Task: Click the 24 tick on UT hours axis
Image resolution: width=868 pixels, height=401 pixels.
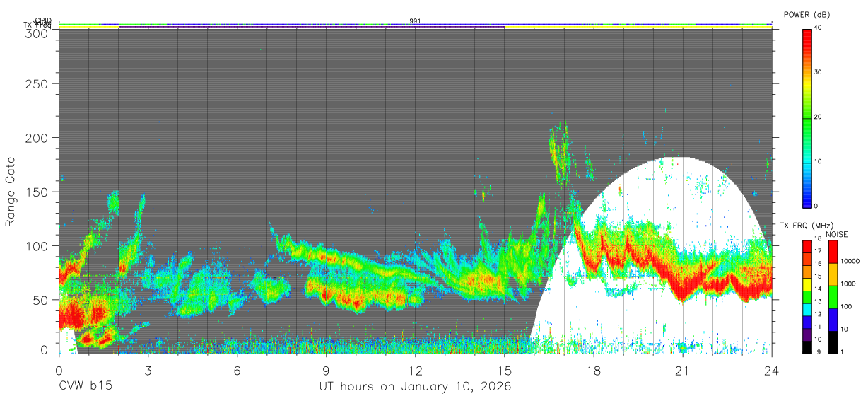Action: (772, 370)
